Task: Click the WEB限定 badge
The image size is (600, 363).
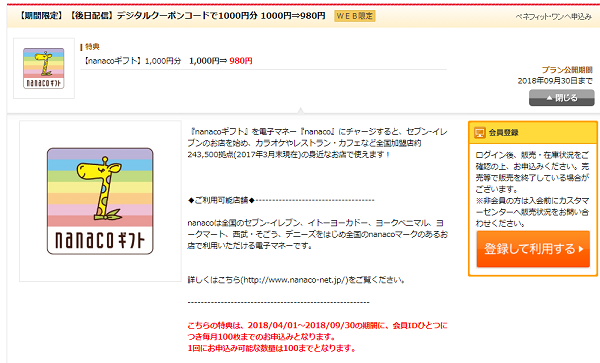Action: pos(354,16)
